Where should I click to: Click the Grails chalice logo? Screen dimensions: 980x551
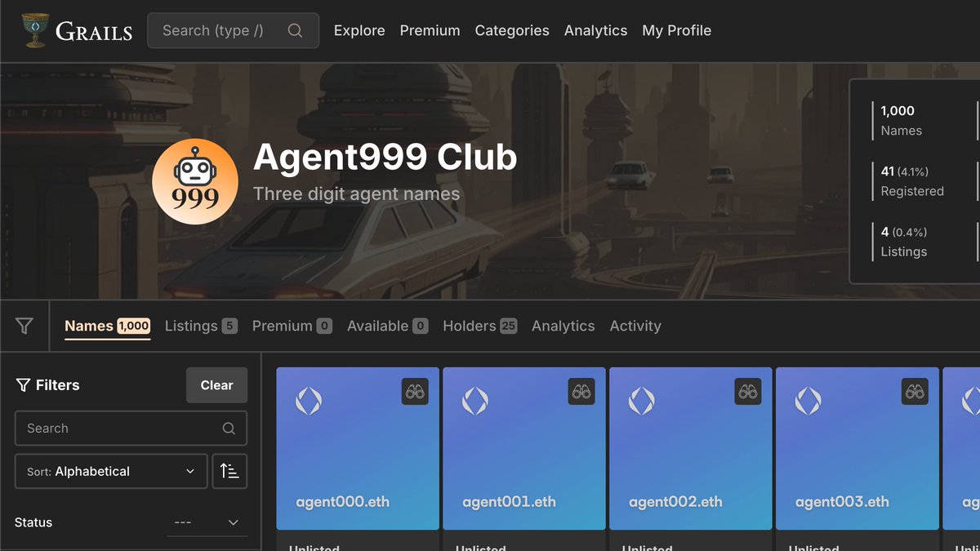35,30
